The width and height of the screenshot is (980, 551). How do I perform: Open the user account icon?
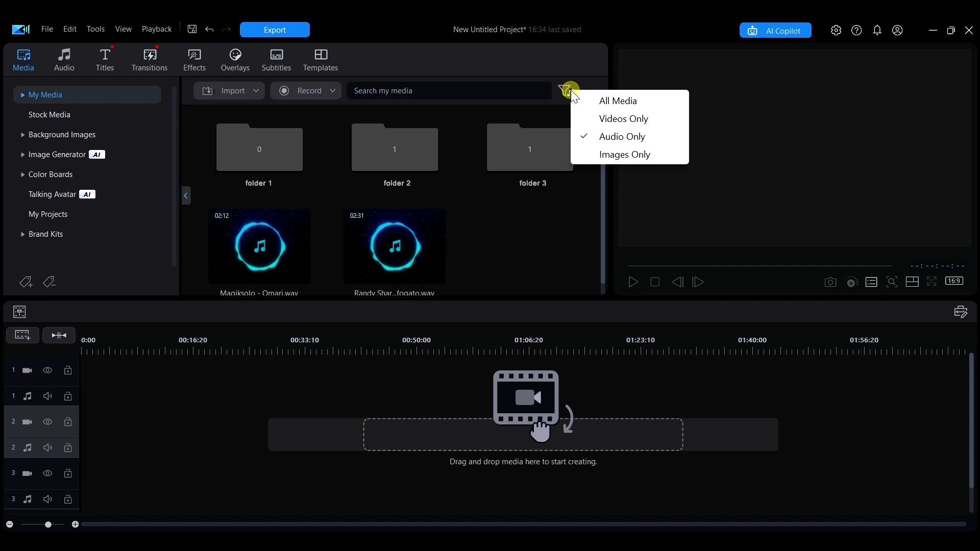898,31
